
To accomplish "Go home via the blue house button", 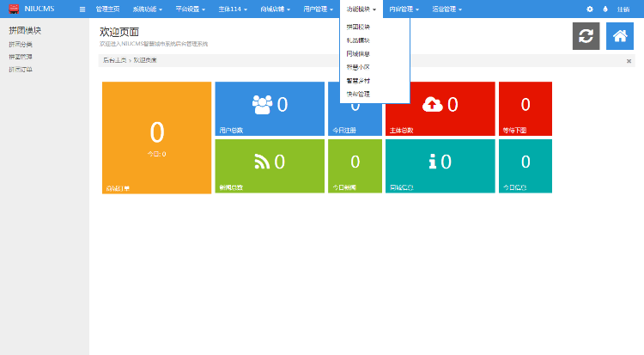I will [x=620, y=36].
